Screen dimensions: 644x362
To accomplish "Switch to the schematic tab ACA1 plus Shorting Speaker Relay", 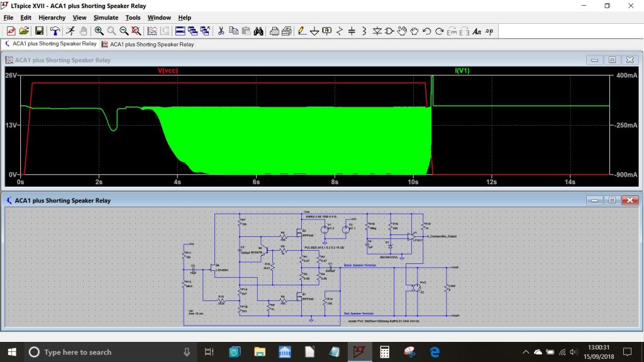I will [50, 44].
